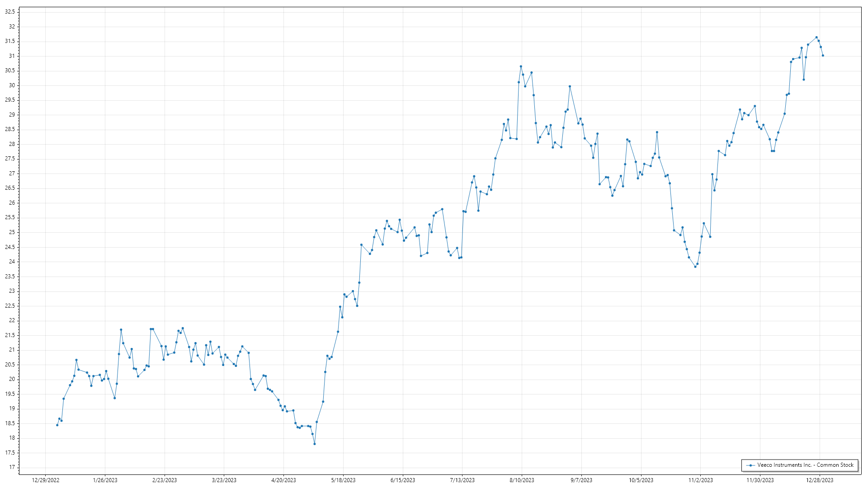
Task: Click the September peak point near 30
Action: pos(570,86)
